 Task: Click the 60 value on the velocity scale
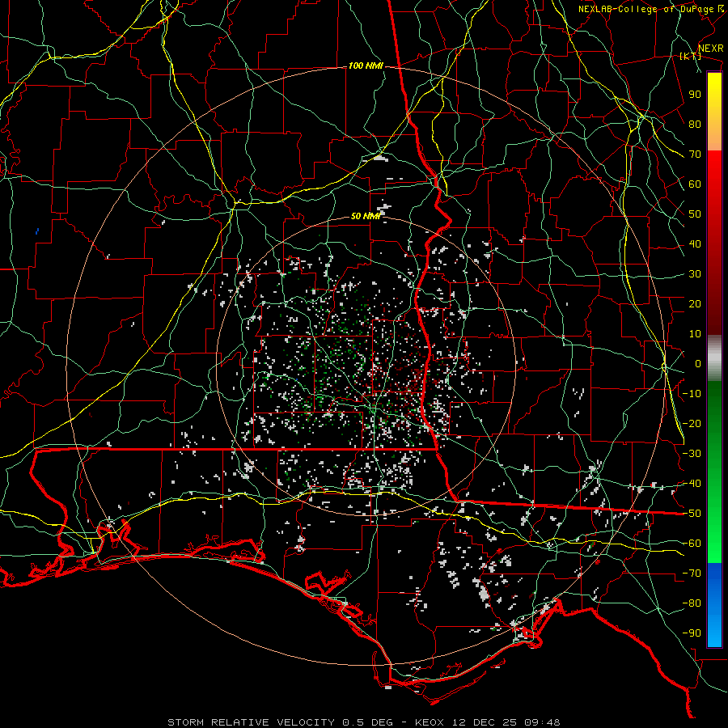[695, 184]
